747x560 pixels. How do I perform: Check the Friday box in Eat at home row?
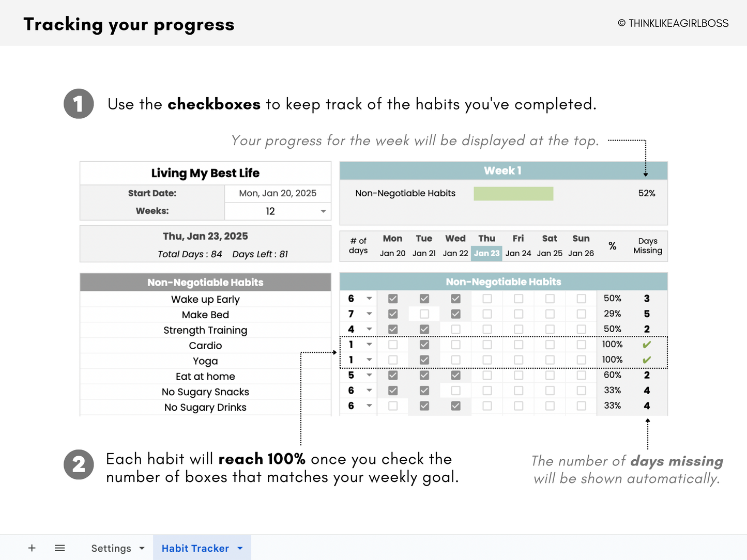[x=518, y=375]
